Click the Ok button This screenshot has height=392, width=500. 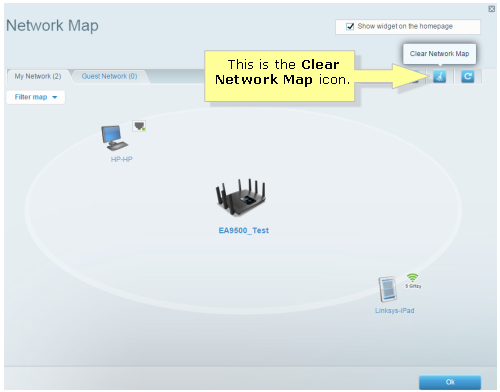450,382
